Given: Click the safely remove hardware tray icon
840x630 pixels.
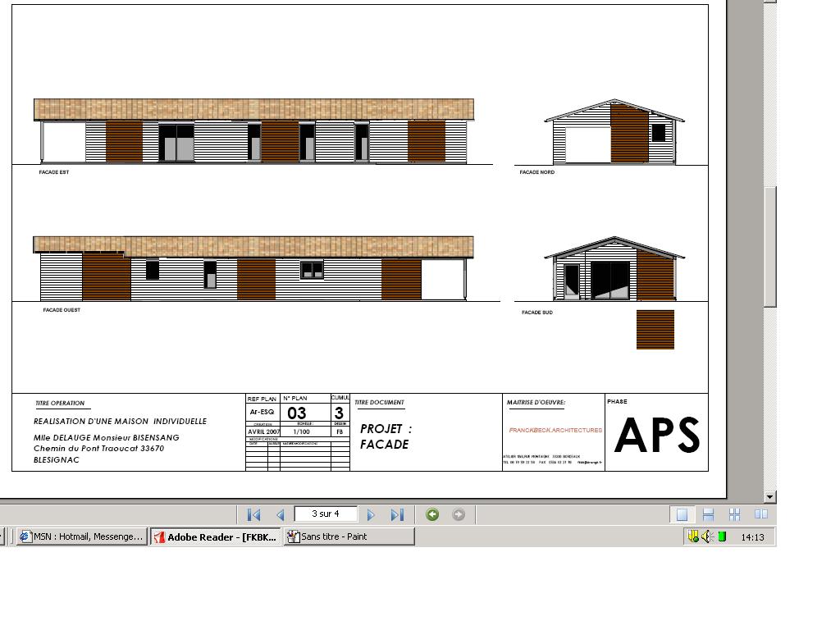Looking at the screenshot, I should [x=693, y=536].
